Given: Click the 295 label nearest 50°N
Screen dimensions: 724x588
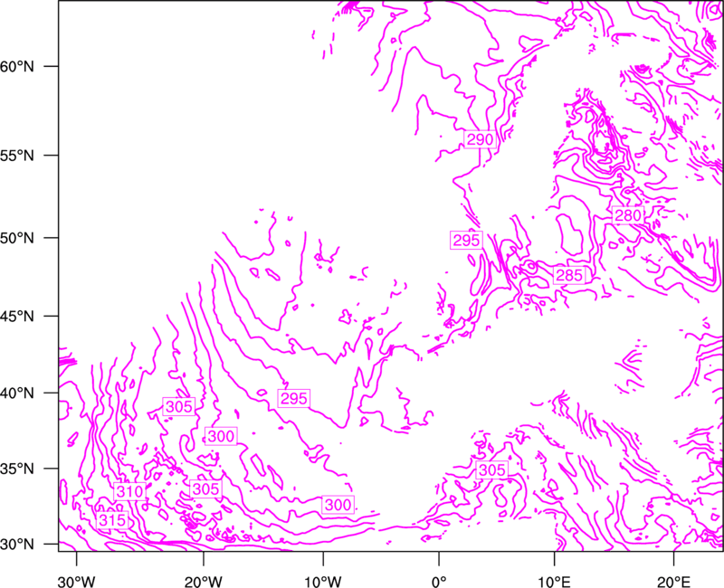Looking at the screenshot, I should pyautogui.click(x=466, y=241).
